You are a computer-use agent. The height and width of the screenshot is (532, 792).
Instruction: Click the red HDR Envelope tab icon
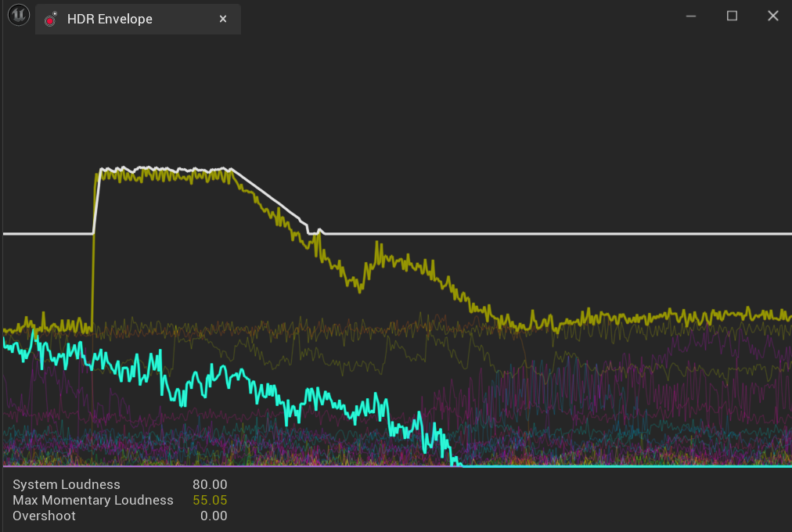[x=51, y=20]
